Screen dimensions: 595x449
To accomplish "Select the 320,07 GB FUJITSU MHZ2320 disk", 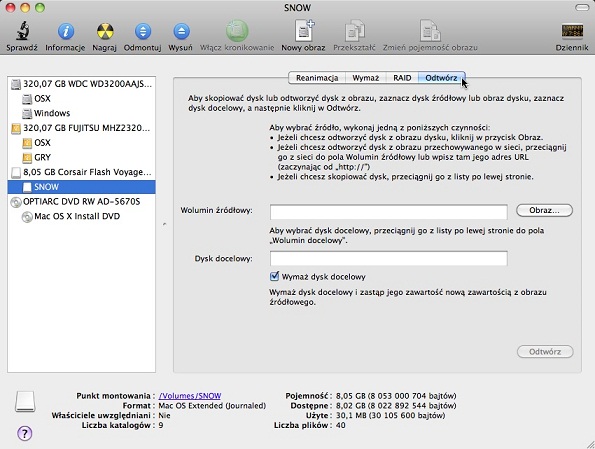I will pos(81,128).
